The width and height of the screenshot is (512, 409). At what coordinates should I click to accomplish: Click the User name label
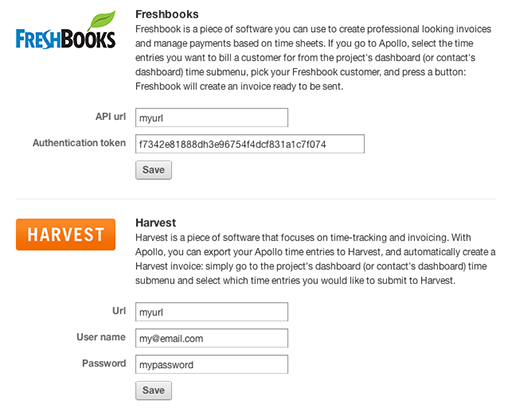click(x=101, y=337)
